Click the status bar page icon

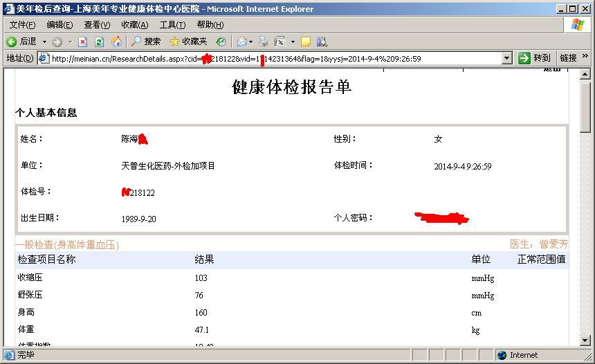[9, 355]
